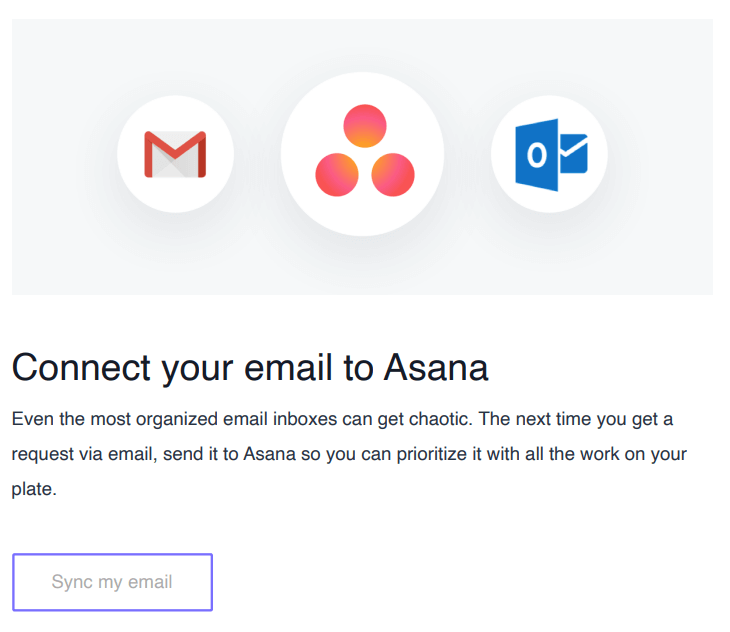730x632 pixels.
Task: Click the word "Asana" in the heading
Action: click(436, 368)
